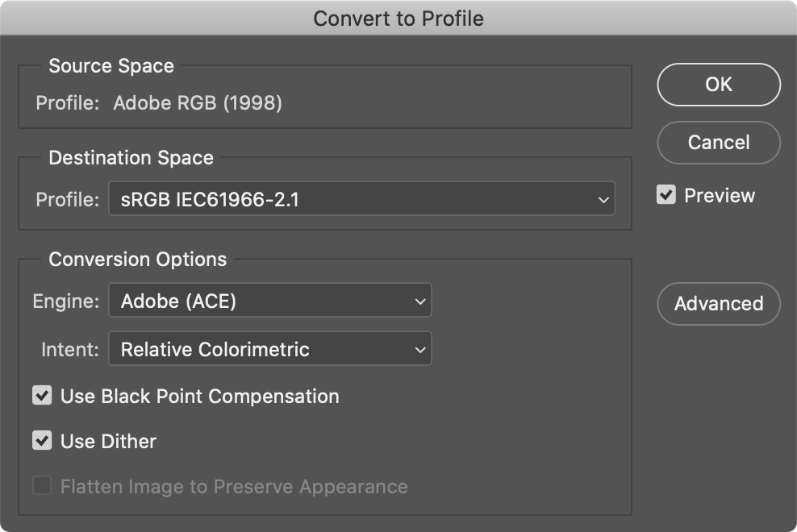Click the OK button
The width and height of the screenshot is (797, 532).
pyautogui.click(x=718, y=85)
